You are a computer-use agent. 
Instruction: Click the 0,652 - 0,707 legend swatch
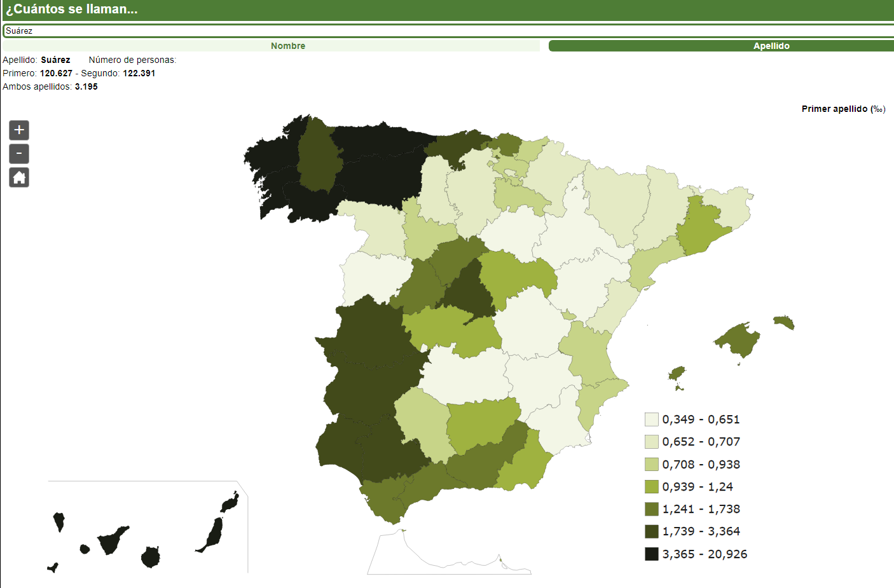(651, 442)
